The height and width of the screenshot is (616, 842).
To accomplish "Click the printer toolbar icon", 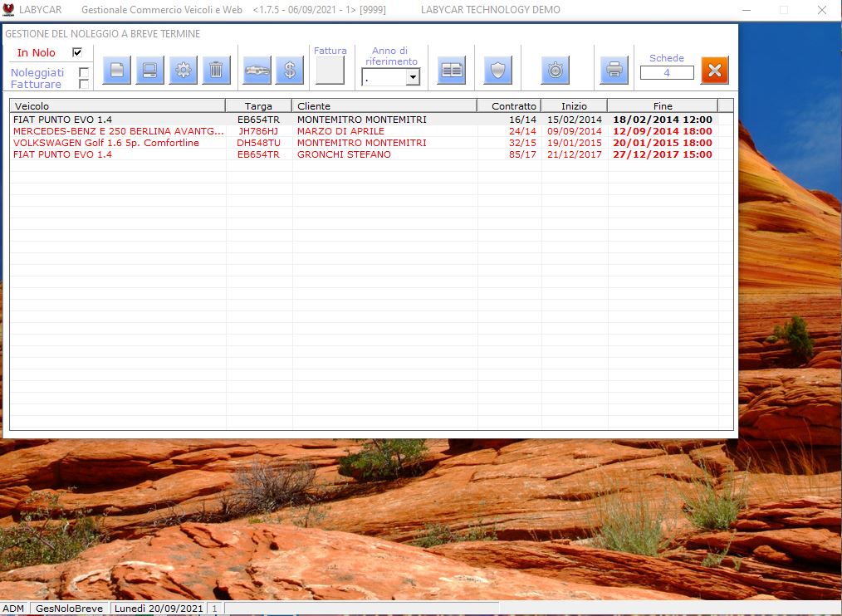I will 614,70.
